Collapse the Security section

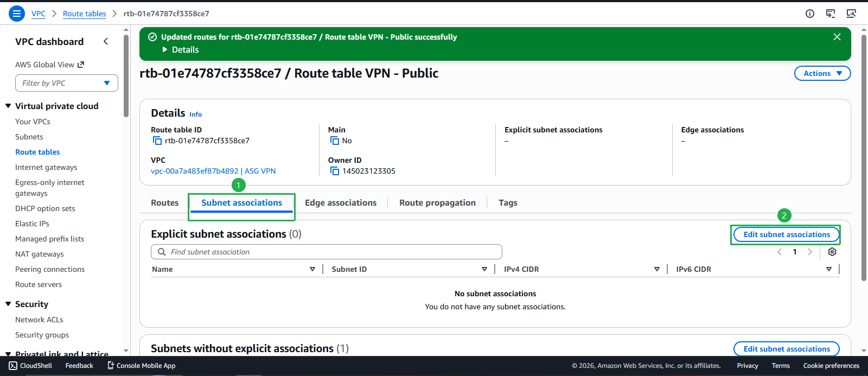pos(8,304)
